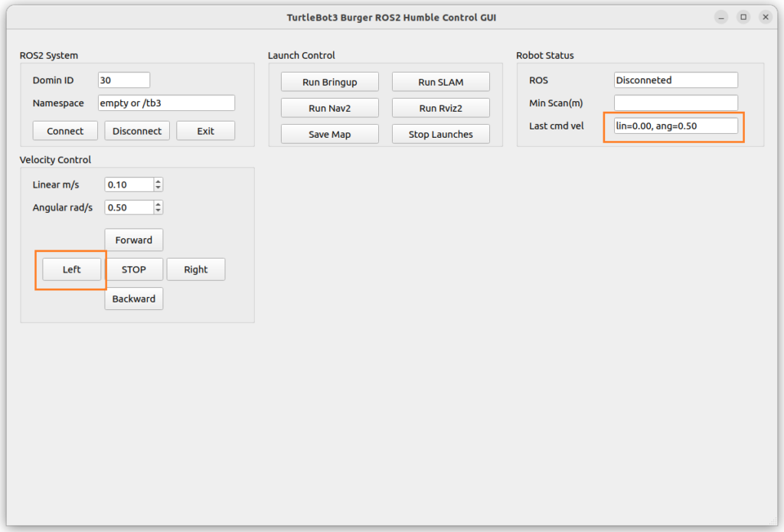784x532 pixels.
Task: Launch Run Nav2
Action: [x=329, y=108]
